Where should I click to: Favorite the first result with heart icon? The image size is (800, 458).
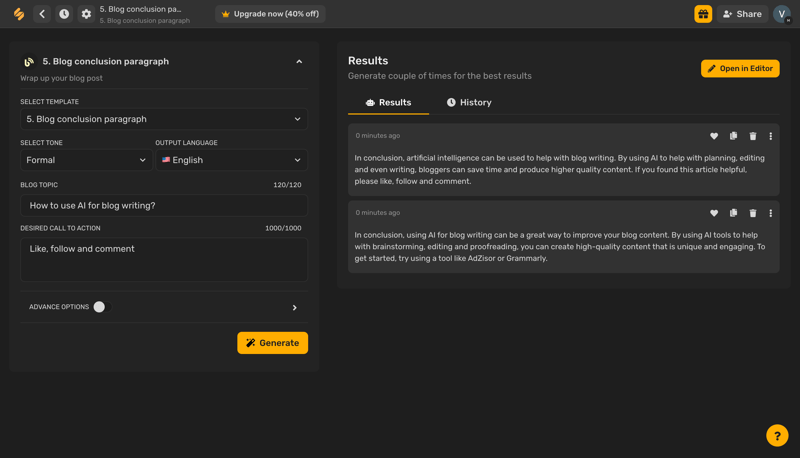click(x=714, y=136)
